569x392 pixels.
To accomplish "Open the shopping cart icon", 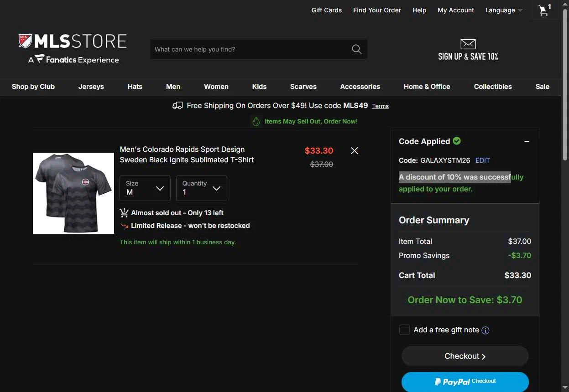I will 544,10.
